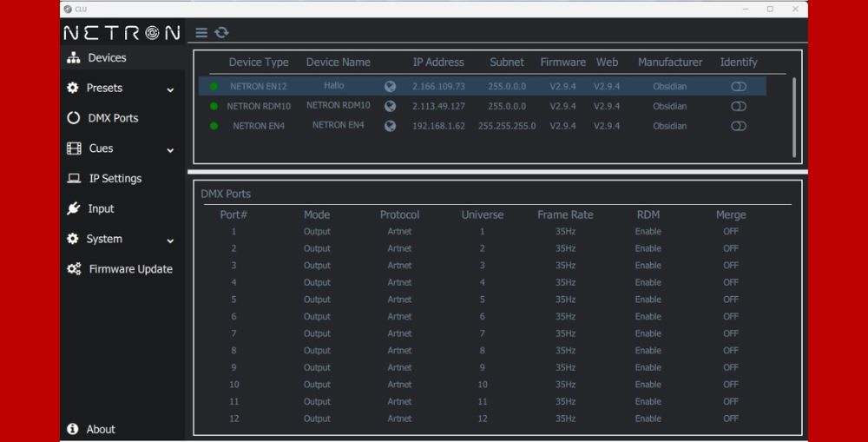Open the Input section
The height and width of the screenshot is (442, 868).
[x=101, y=208]
